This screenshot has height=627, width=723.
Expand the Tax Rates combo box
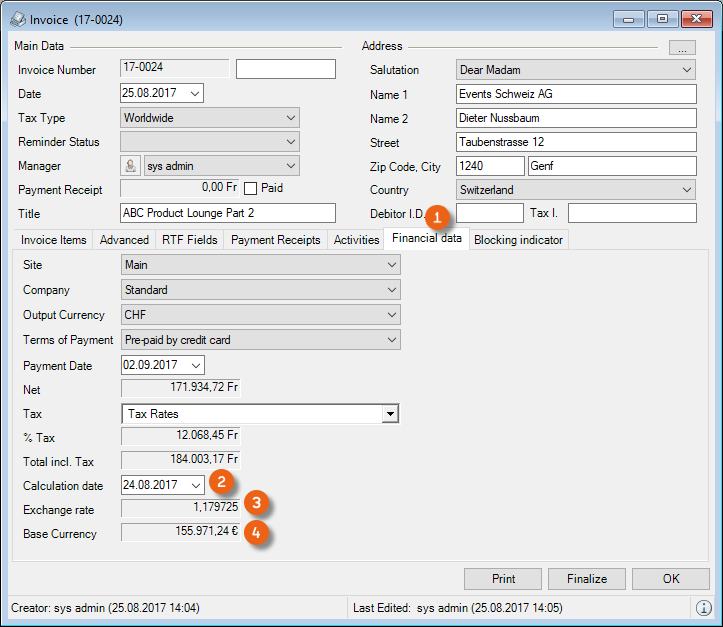390,414
